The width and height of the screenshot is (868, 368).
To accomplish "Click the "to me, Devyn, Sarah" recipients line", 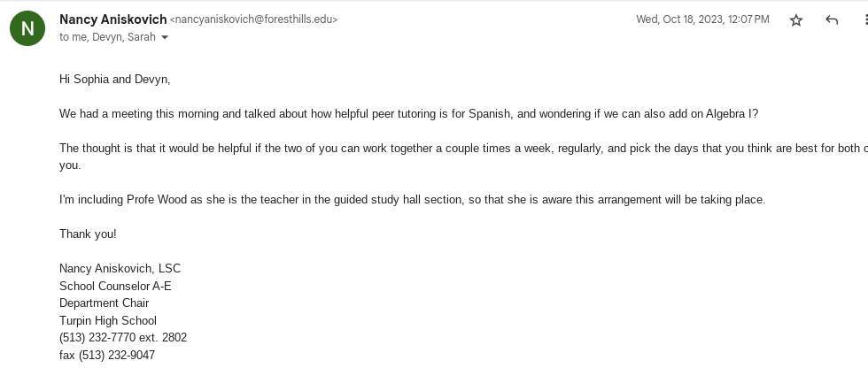I will tap(107, 37).
